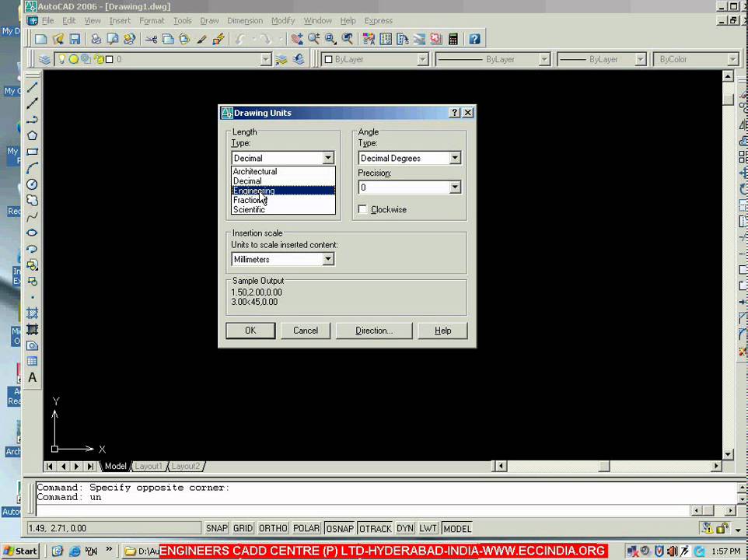Viewport: 748px width, 560px height.
Task: Toggle ORTHO mode in status bar
Action: point(273,528)
